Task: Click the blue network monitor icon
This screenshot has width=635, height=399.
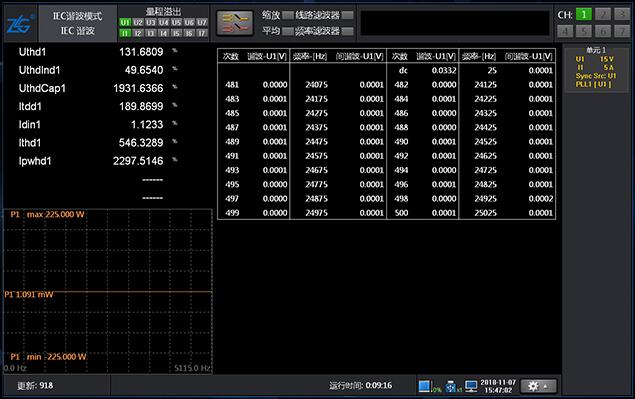Action: click(471, 386)
